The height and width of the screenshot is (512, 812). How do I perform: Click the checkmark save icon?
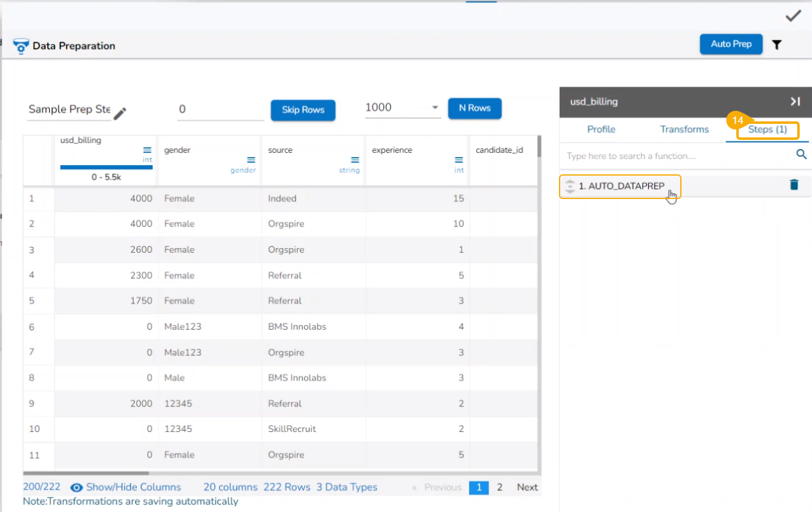(x=793, y=16)
